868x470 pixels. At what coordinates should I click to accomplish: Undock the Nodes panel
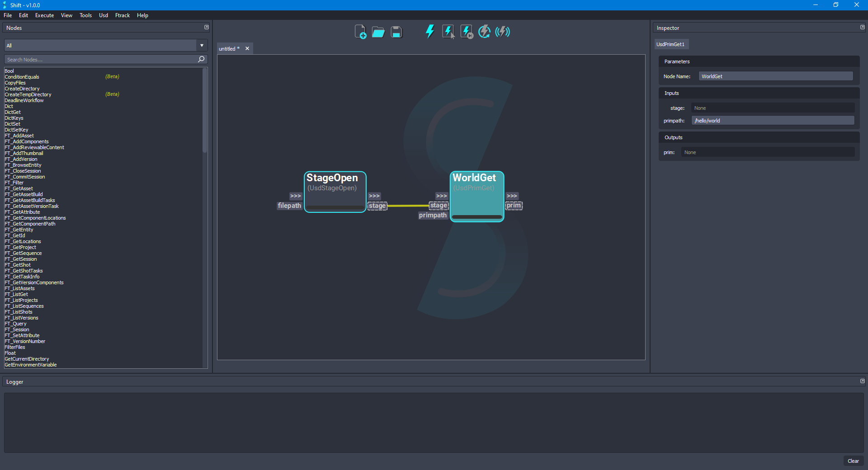(x=207, y=27)
